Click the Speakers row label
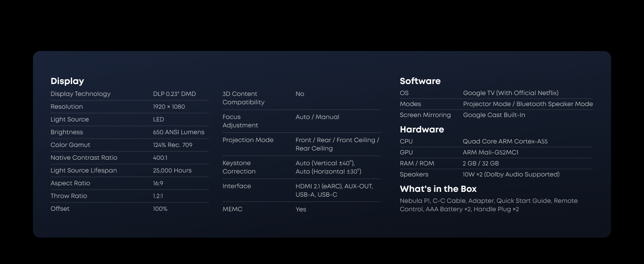This screenshot has width=644, height=264. (x=413, y=174)
